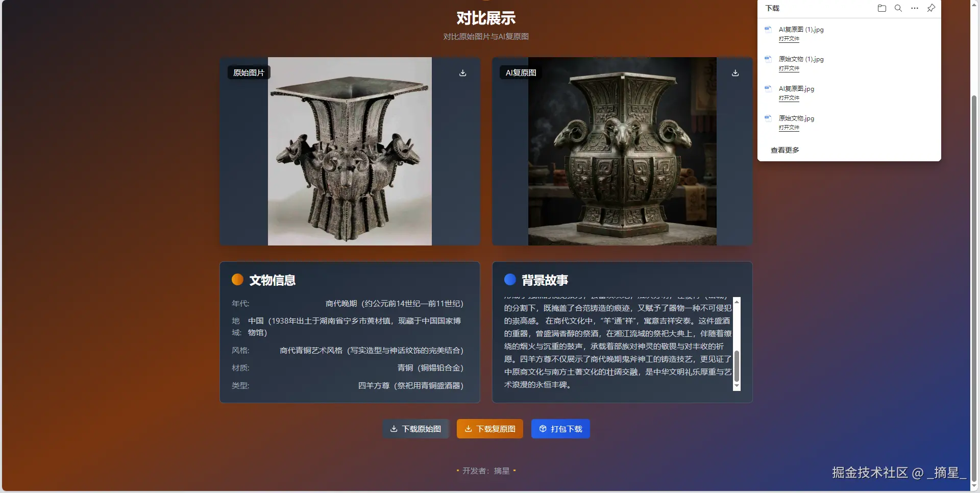Click the page scrollbar down arrow
The image size is (980, 493).
point(974,485)
